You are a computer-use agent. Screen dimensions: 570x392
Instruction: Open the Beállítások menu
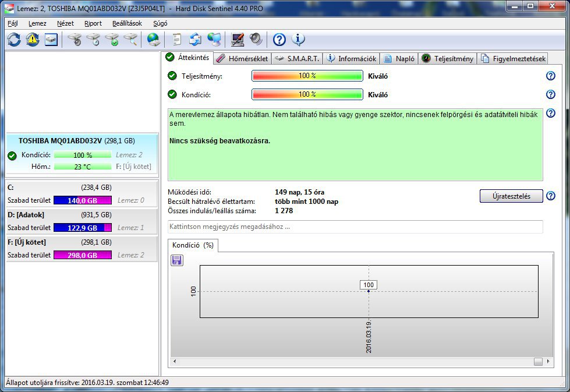coord(127,23)
